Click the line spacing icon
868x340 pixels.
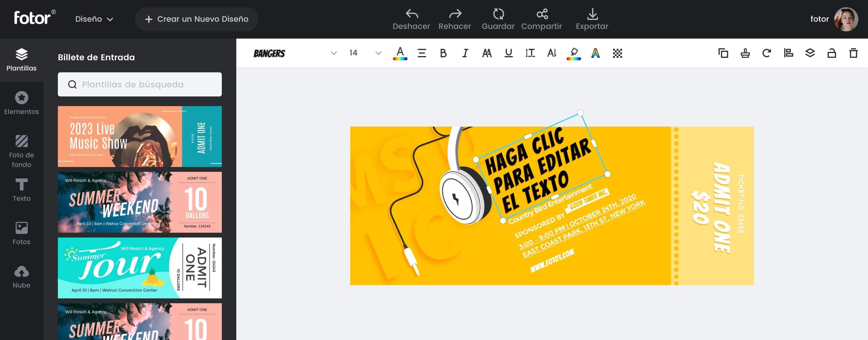click(x=530, y=53)
